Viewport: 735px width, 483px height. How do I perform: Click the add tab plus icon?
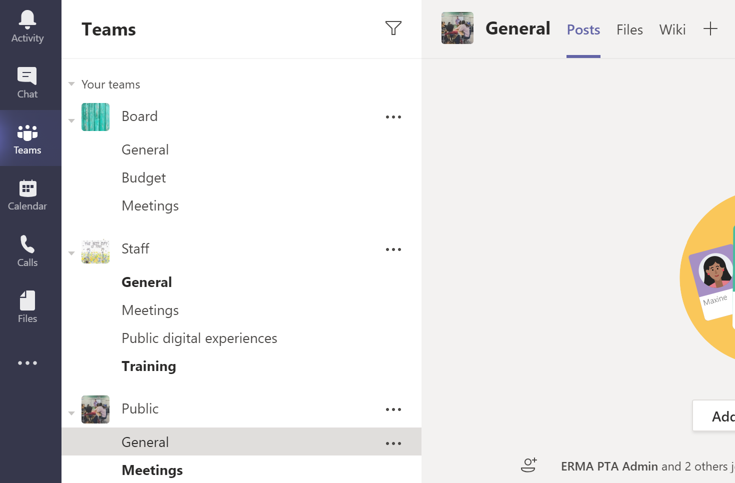coord(710,29)
